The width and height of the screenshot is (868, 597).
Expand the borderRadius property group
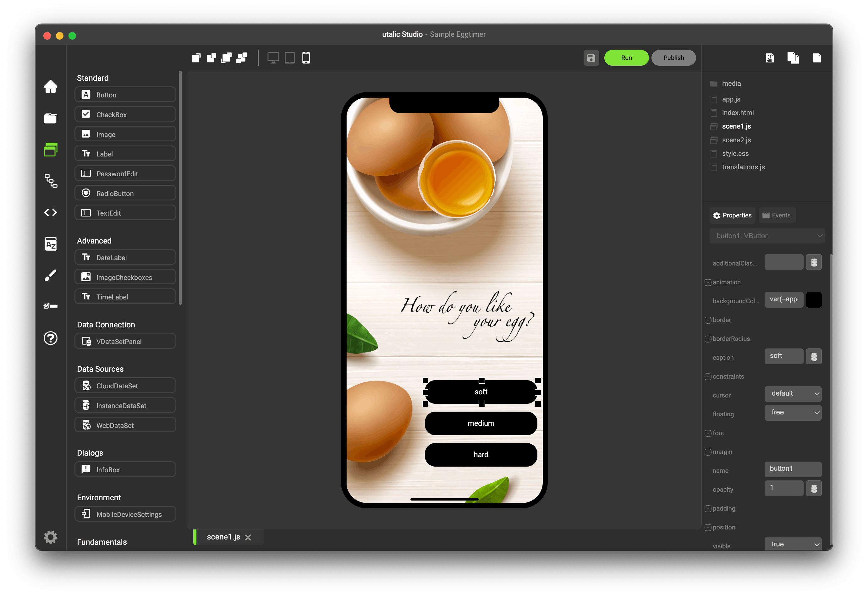tap(707, 339)
